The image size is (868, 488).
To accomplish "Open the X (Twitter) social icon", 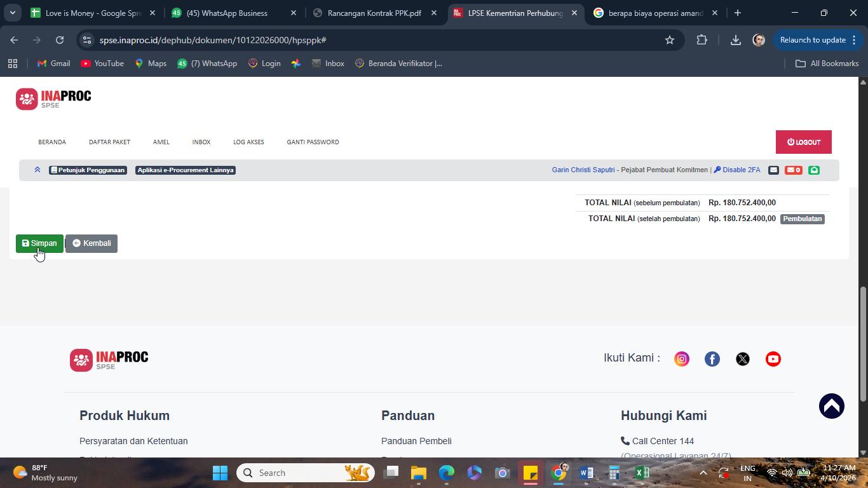I will pyautogui.click(x=743, y=359).
